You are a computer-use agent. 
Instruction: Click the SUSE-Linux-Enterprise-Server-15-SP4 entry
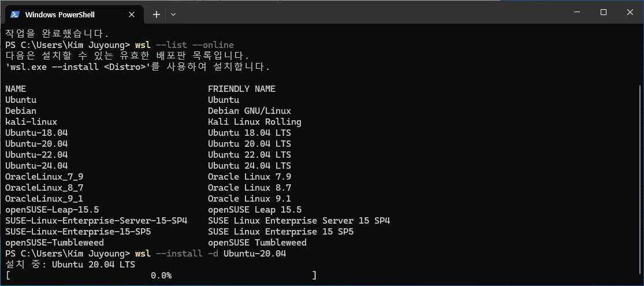pos(96,221)
